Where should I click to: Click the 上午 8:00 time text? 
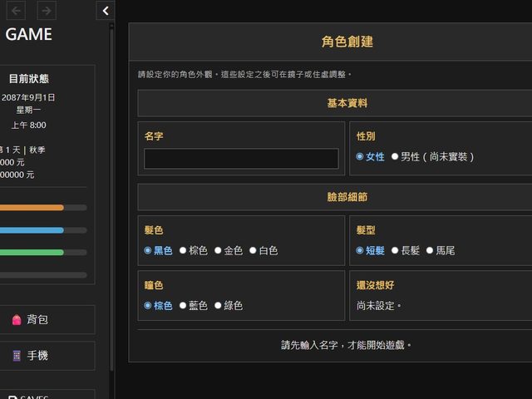point(29,126)
